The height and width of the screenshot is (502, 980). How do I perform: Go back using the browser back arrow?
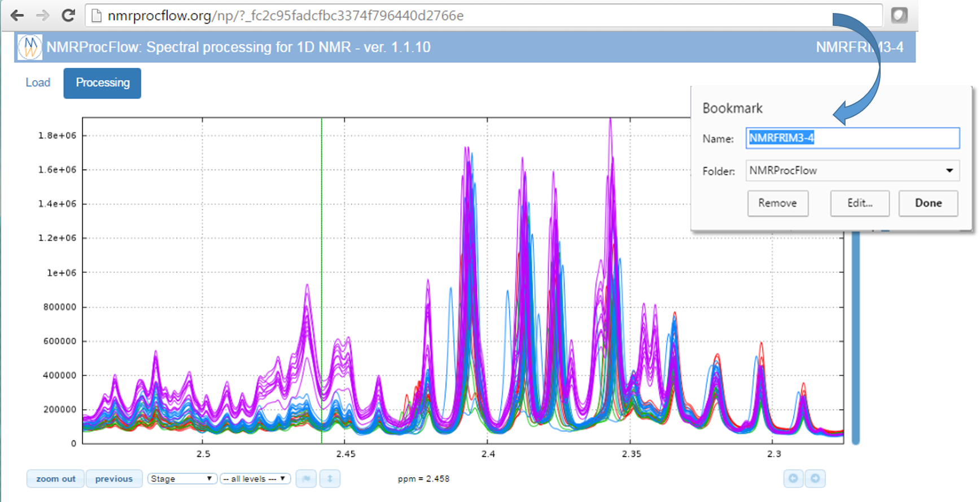17,15
